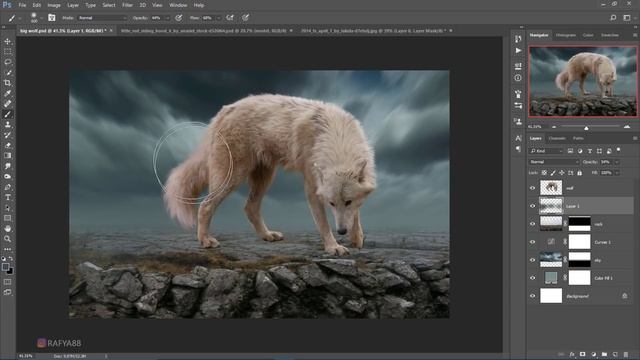This screenshot has width=640, height=360.
Task: Hide the Background layer
Action: [532, 296]
